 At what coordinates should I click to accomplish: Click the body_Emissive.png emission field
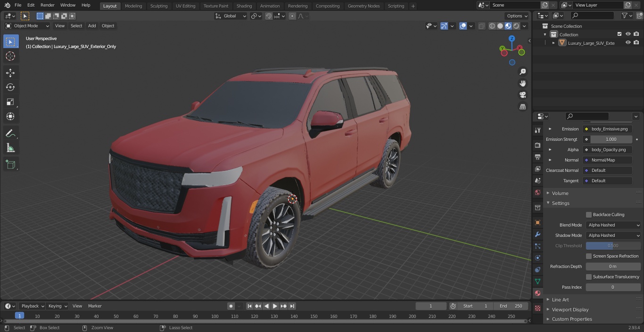click(x=607, y=129)
